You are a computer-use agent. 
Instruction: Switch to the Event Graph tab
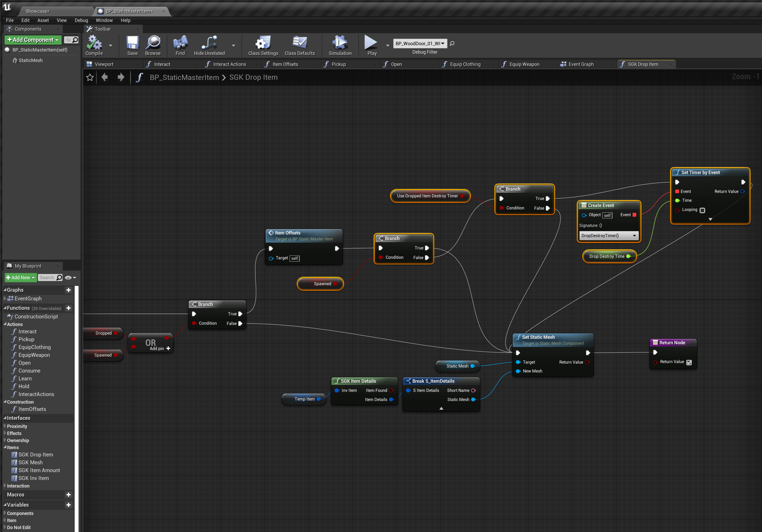[581, 64]
